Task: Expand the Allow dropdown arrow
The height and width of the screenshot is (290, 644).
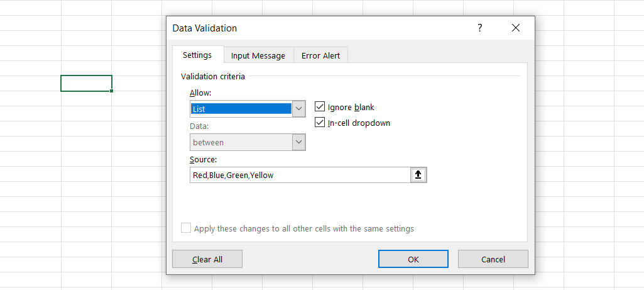Action: [x=299, y=109]
